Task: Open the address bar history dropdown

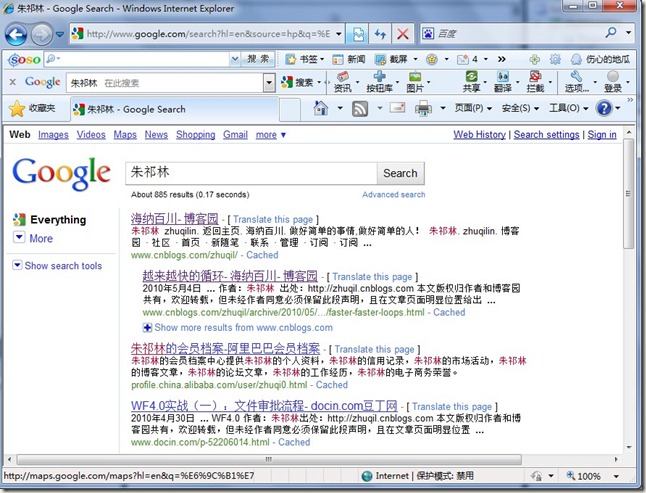Action: point(339,34)
